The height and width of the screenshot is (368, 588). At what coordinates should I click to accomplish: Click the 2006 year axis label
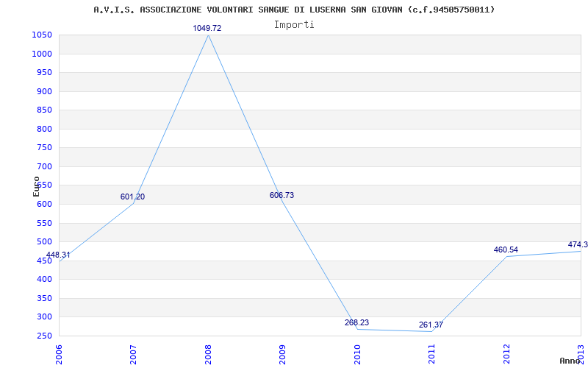pyautogui.click(x=59, y=355)
